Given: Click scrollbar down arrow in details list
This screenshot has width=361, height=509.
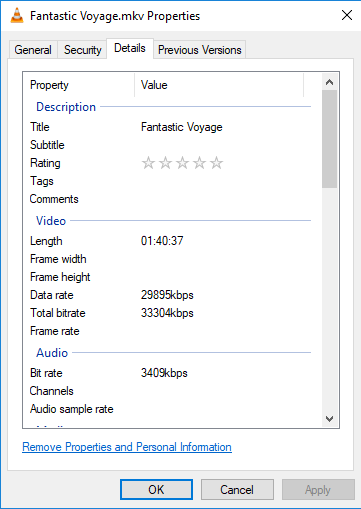Looking at the screenshot, I should pos(329,419).
